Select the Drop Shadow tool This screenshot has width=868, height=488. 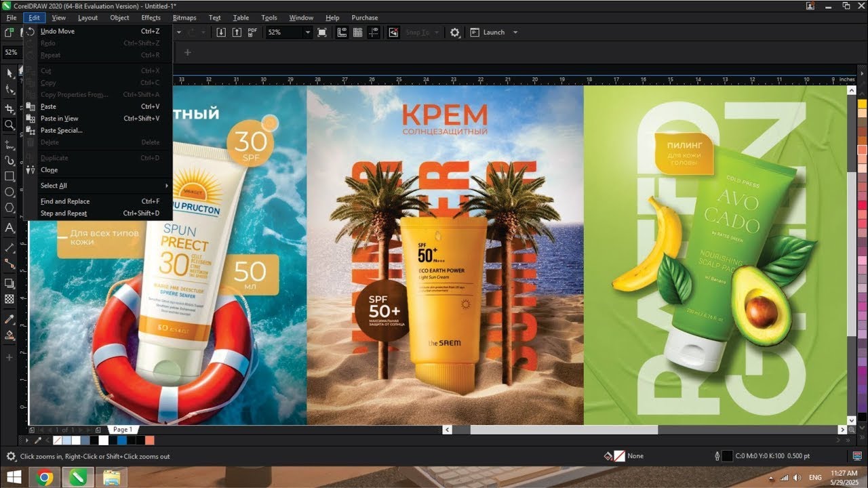pyautogui.click(x=9, y=283)
